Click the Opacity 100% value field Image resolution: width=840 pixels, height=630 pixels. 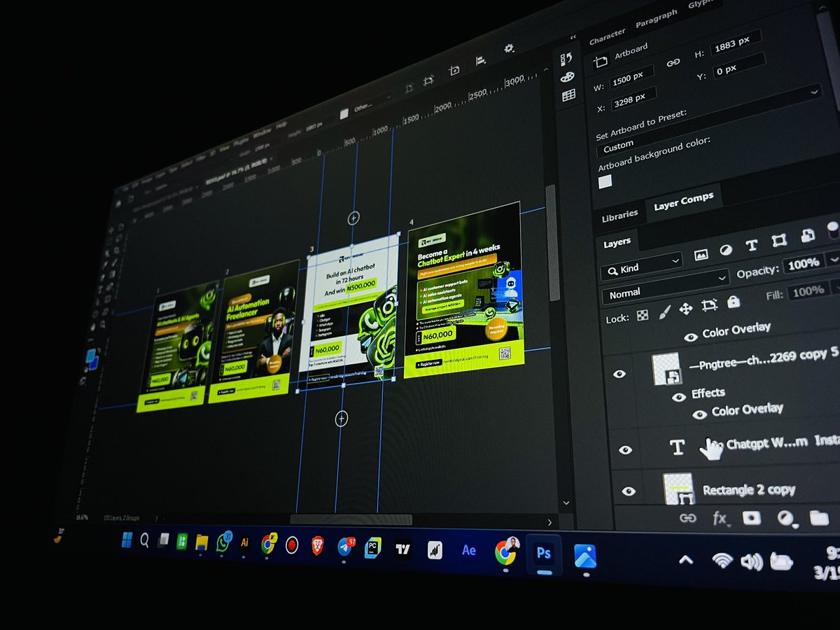(802, 264)
